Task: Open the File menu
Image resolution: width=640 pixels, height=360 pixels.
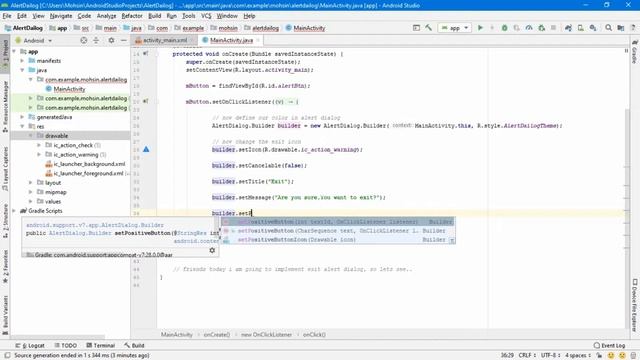Action: coord(7,16)
